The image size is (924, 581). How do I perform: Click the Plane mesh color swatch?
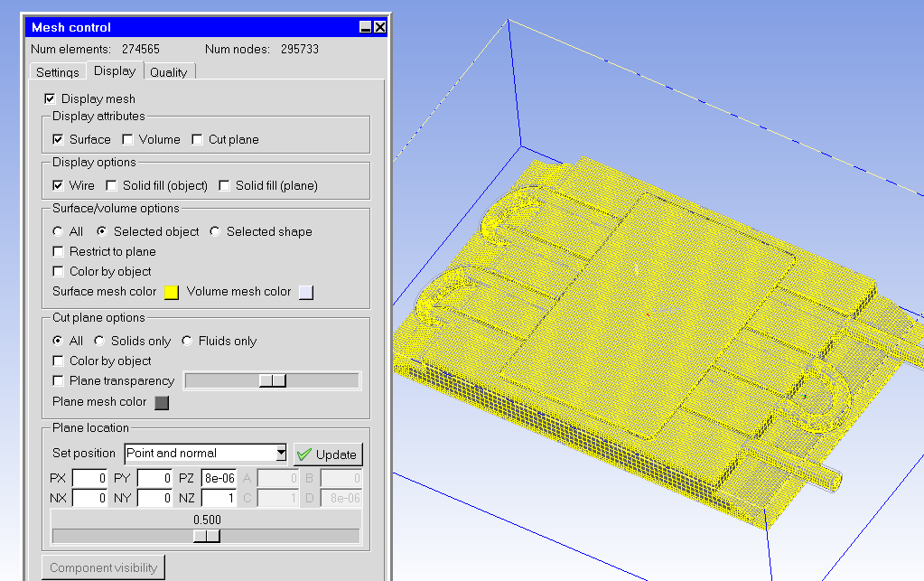(x=162, y=403)
